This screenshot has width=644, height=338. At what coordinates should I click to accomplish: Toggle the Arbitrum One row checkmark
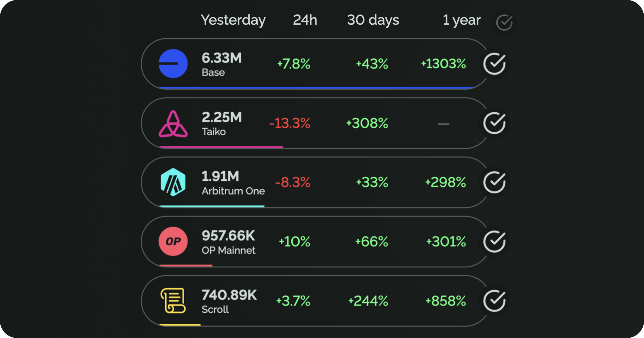click(494, 183)
